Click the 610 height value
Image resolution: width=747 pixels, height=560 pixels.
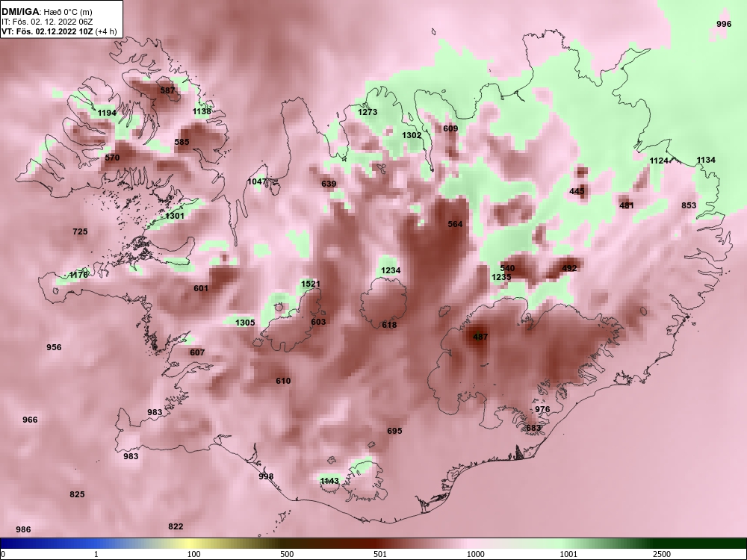click(283, 381)
